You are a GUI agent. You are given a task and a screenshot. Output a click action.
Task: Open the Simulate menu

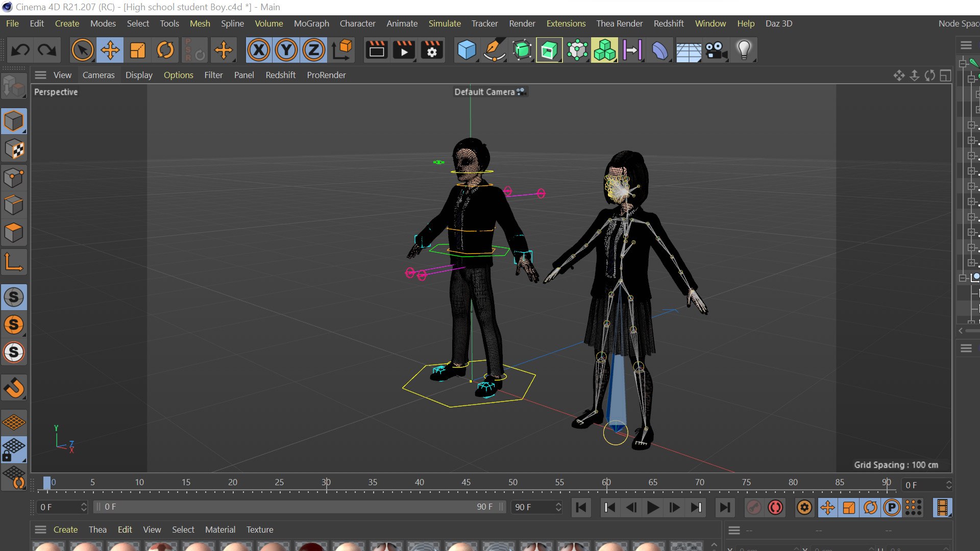coord(445,23)
